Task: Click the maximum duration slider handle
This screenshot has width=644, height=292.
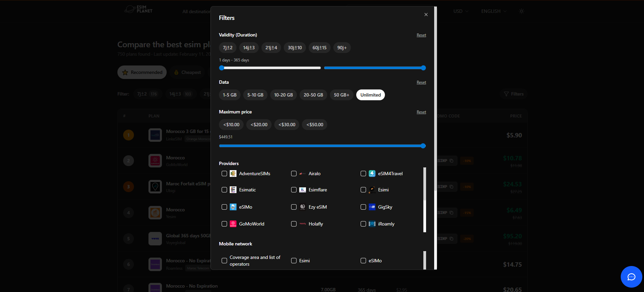Action: coord(423,68)
